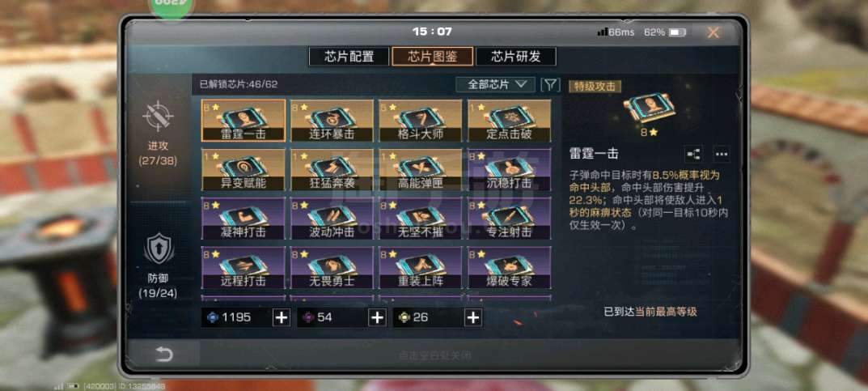Screen dimensions: 868x391
Task: Click the 雷霆一击 chip preview image
Action: 648,108
